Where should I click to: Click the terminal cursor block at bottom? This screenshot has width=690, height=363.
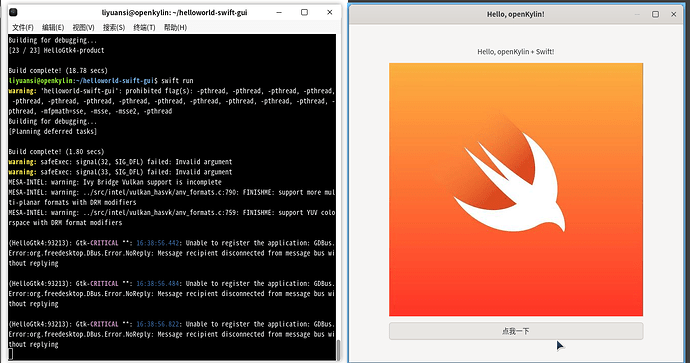tap(11, 354)
